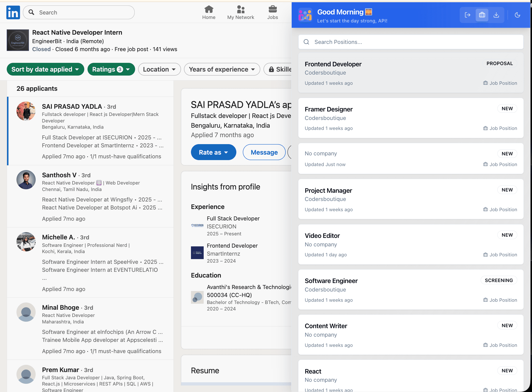Image resolution: width=532 pixels, height=392 pixels.
Task: Click the Message button
Action: 264,152
